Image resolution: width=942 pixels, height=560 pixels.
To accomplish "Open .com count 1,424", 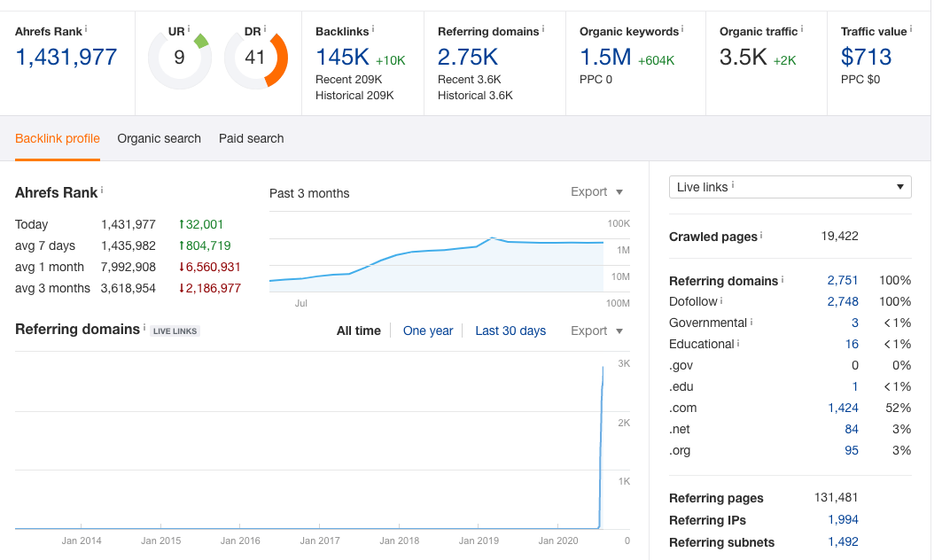I will tap(844, 408).
